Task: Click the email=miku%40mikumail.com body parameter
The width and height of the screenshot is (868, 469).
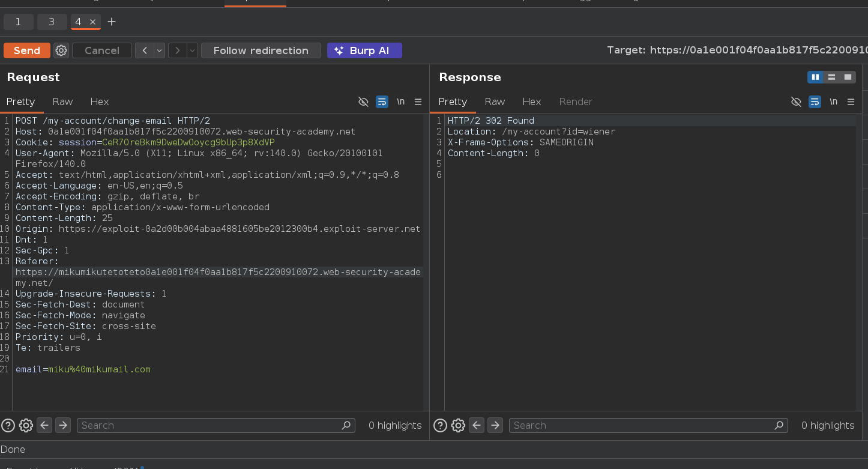Action: pos(83,369)
